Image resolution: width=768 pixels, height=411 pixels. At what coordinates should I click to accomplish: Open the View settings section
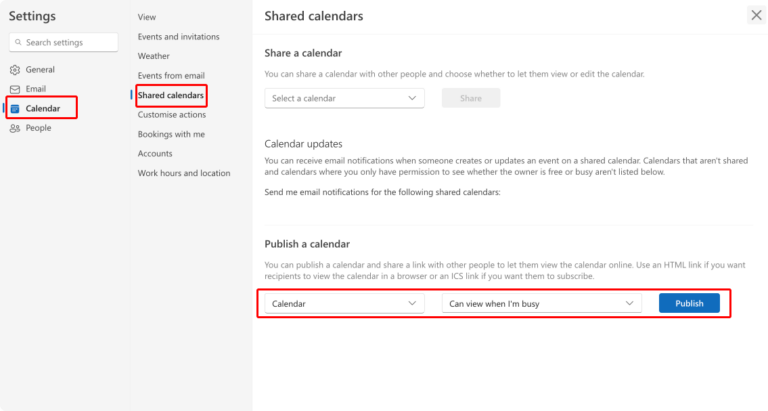[146, 17]
